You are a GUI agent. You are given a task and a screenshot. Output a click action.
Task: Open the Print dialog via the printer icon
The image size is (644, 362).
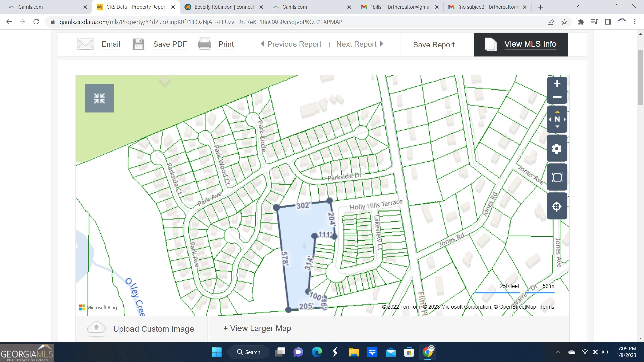pos(205,44)
